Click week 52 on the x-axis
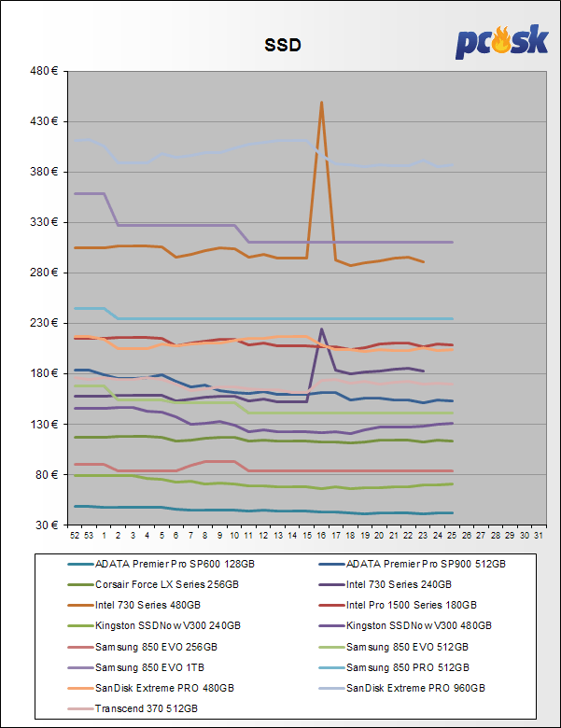The height and width of the screenshot is (728, 561). (75, 536)
